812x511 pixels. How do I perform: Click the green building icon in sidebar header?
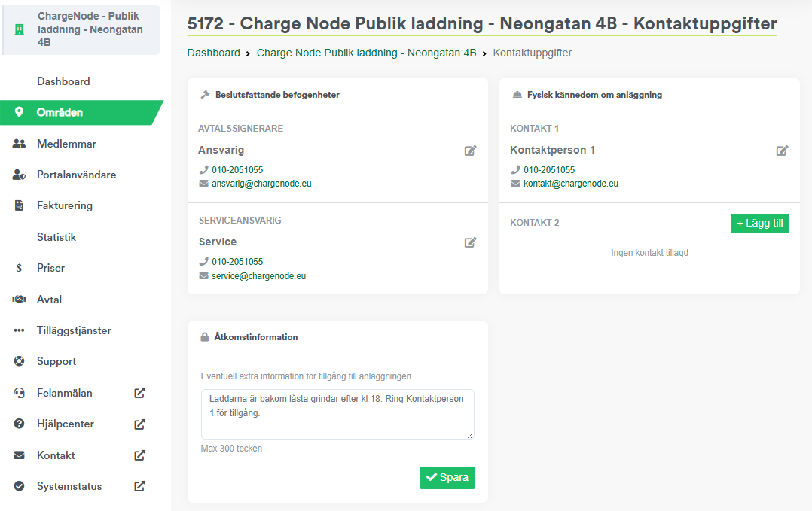click(x=20, y=30)
